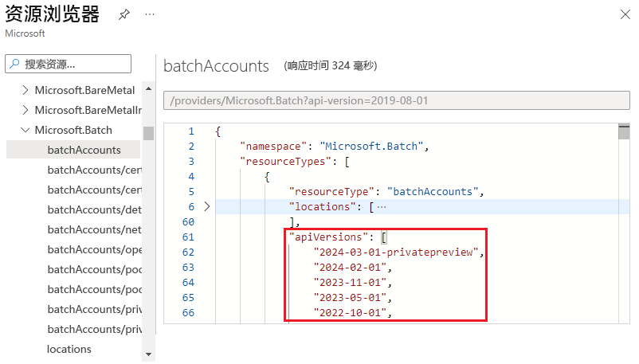Open the batchAccounts/ope tree item
This screenshot has width=639, height=364.
95,249
